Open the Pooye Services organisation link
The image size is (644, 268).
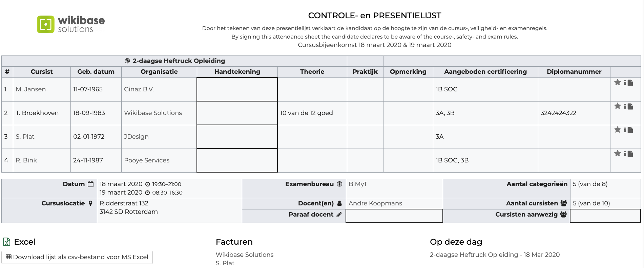(147, 160)
